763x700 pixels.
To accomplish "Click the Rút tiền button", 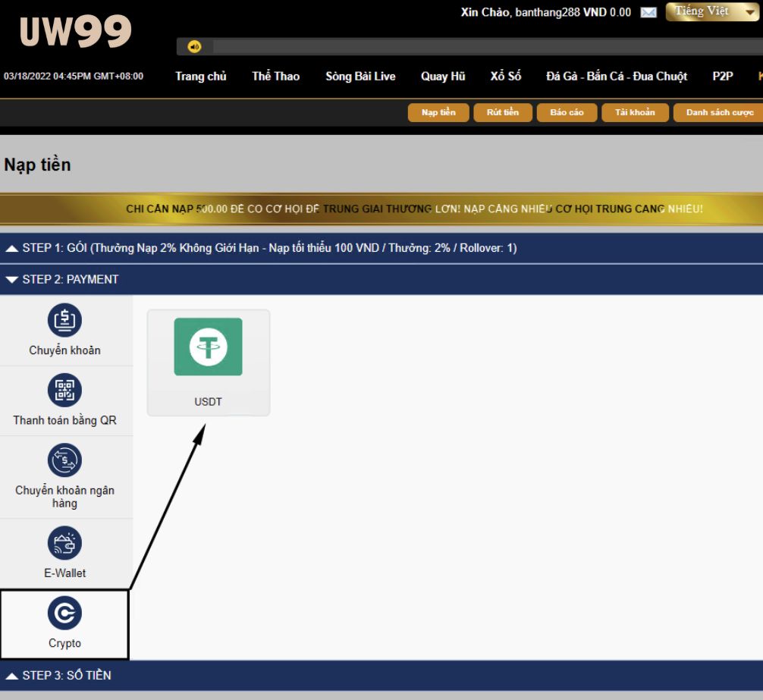I will 502,112.
